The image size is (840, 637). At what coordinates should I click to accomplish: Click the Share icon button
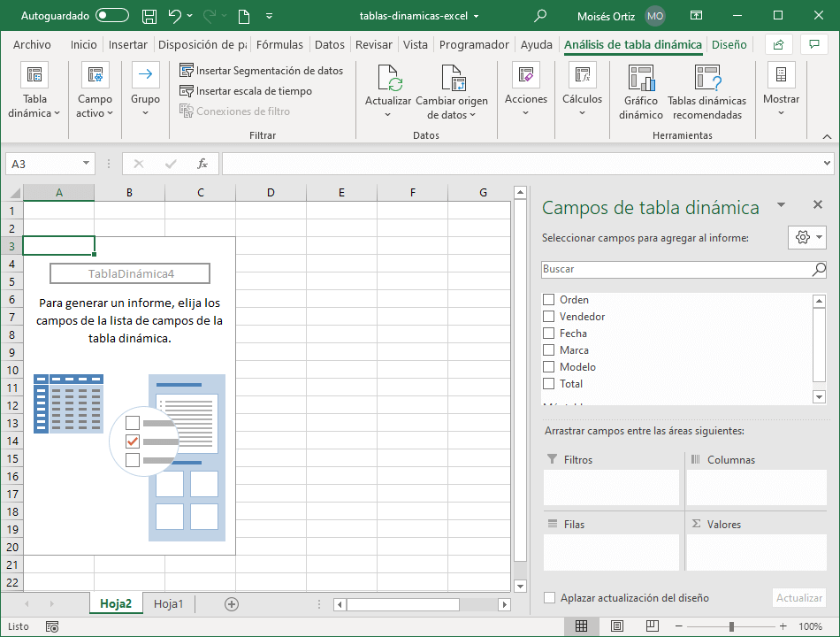[x=779, y=44]
